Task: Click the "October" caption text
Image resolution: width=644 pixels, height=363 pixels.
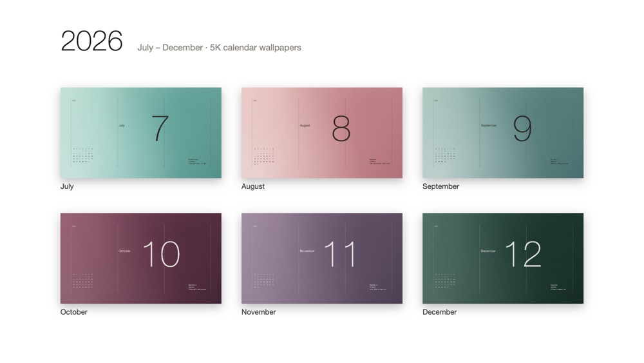Action: [74, 312]
